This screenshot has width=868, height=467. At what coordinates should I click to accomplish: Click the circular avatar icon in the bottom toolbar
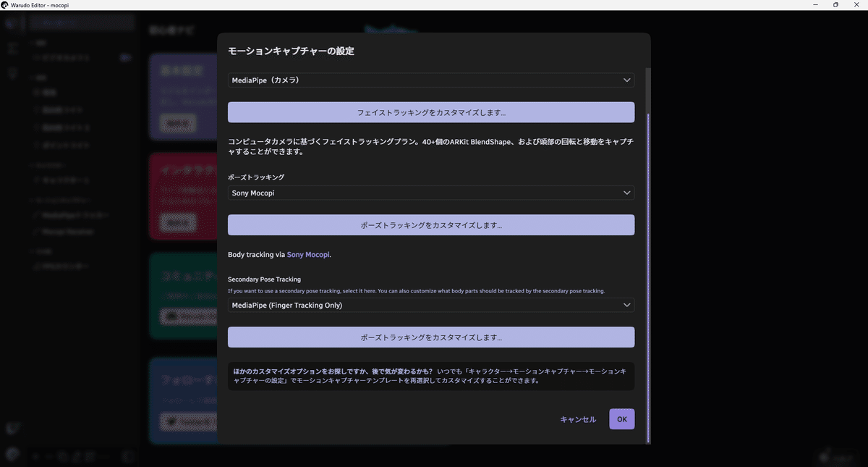[12, 456]
